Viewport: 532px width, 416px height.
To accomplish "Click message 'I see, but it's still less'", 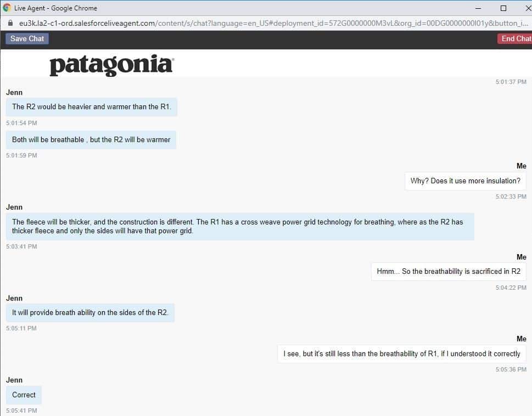I will click(x=402, y=353).
